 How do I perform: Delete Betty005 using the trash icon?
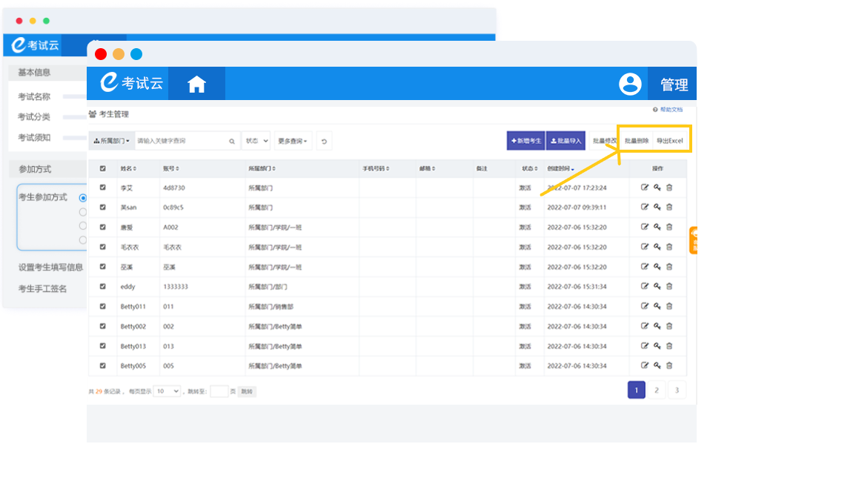point(669,365)
